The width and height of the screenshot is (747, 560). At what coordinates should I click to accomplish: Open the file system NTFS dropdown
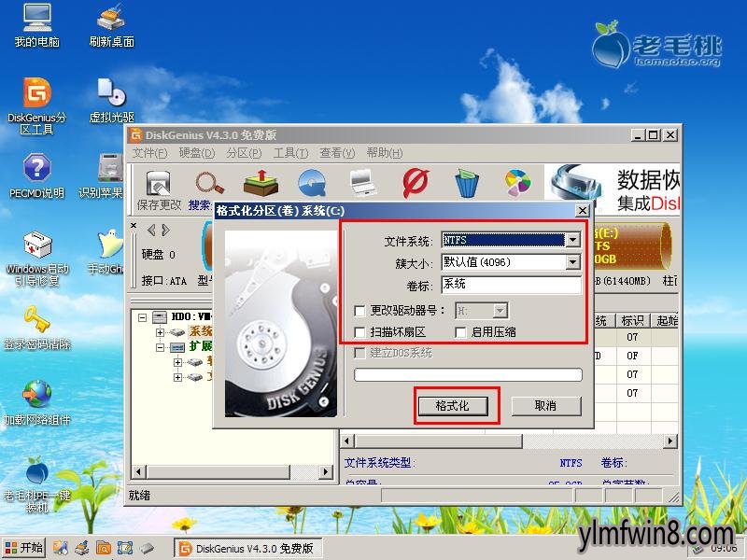click(x=573, y=240)
